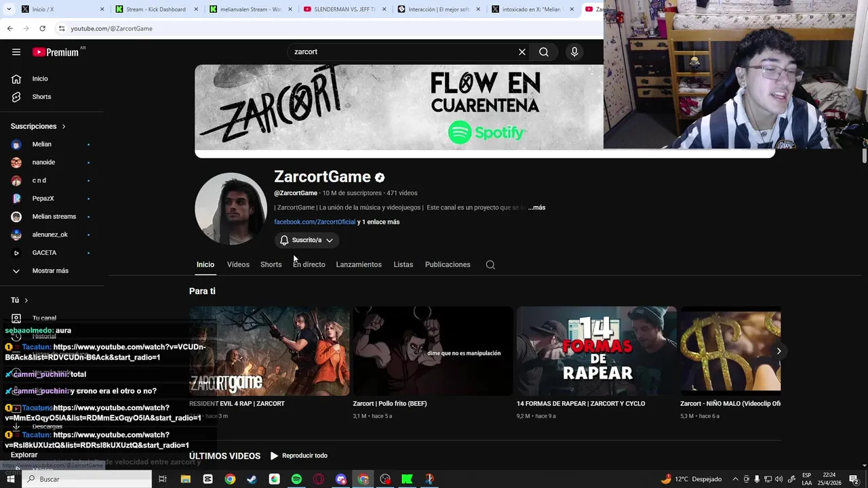Viewport: 868px width, 488px height.
Task: Open Opera browser from the taskbar
Action: (319, 479)
